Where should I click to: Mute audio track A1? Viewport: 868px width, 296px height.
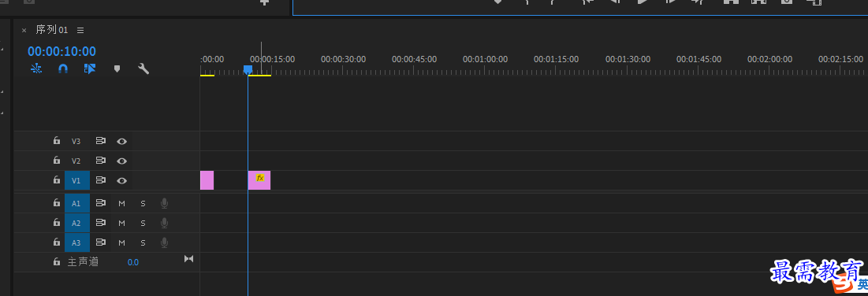point(121,204)
